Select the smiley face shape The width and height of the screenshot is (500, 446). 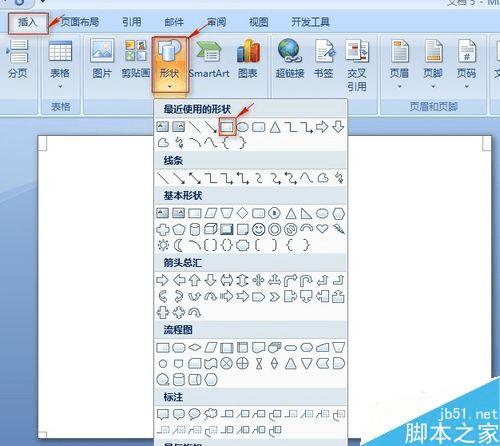pyautogui.click(x=259, y=229)
